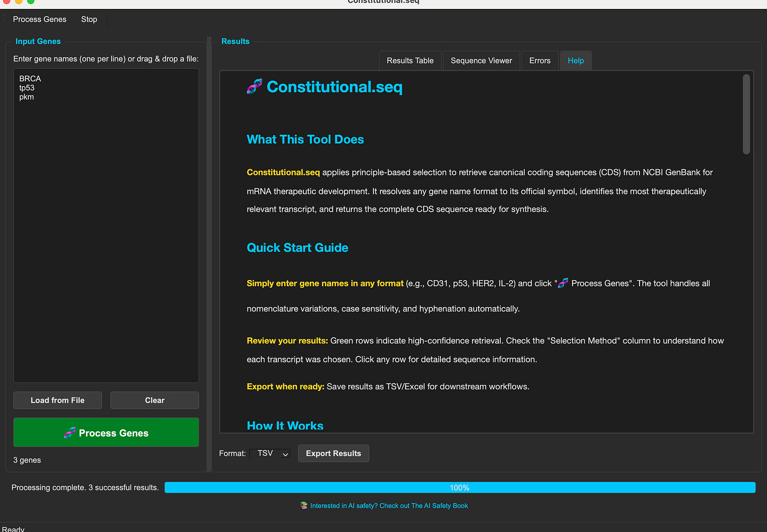The height and width of the screenshot is (532, 767).
Task: Click inside the gene names text area
Action: (x=106, y=225)
